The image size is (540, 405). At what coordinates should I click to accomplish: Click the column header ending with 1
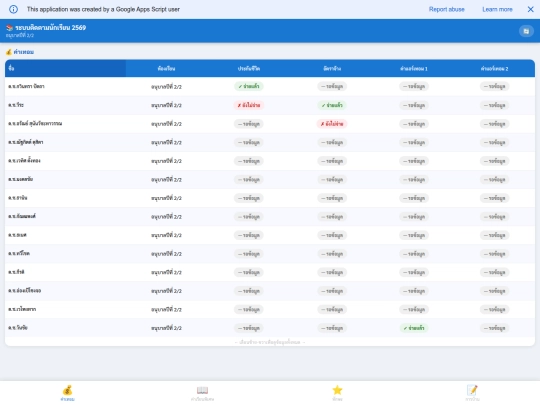(x=414, y=69)
